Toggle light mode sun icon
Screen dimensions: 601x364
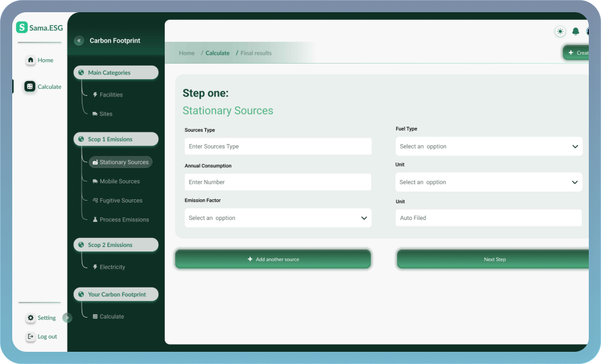tap(560, 32)
